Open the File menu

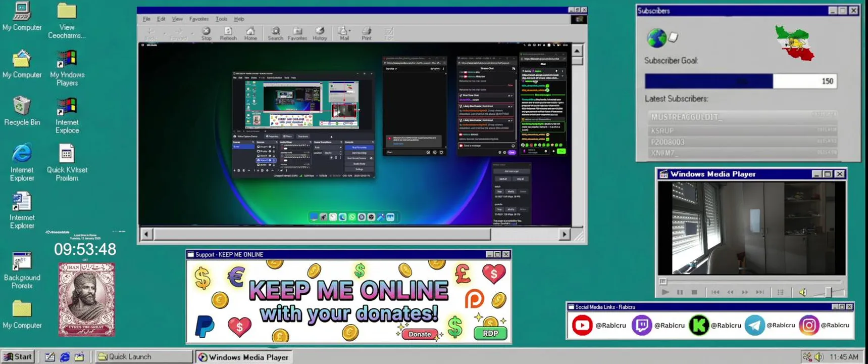tap(146, 19)
